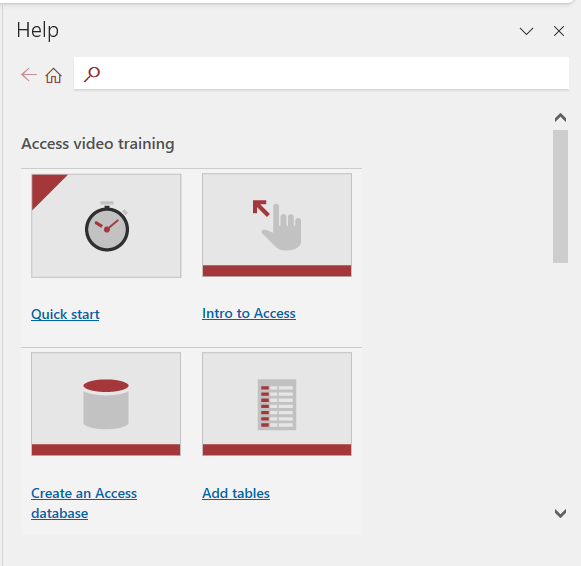Open the Quick start stopwatch thumbnail
This screenshot has height=566, width=581.
(x=106, y=226)
